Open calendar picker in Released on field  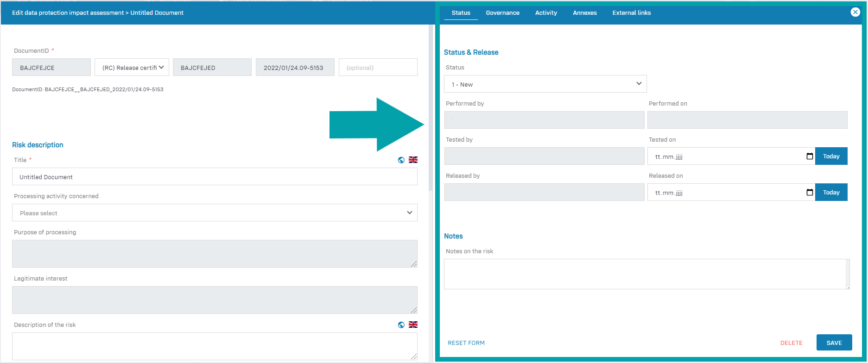coord(810,193)
